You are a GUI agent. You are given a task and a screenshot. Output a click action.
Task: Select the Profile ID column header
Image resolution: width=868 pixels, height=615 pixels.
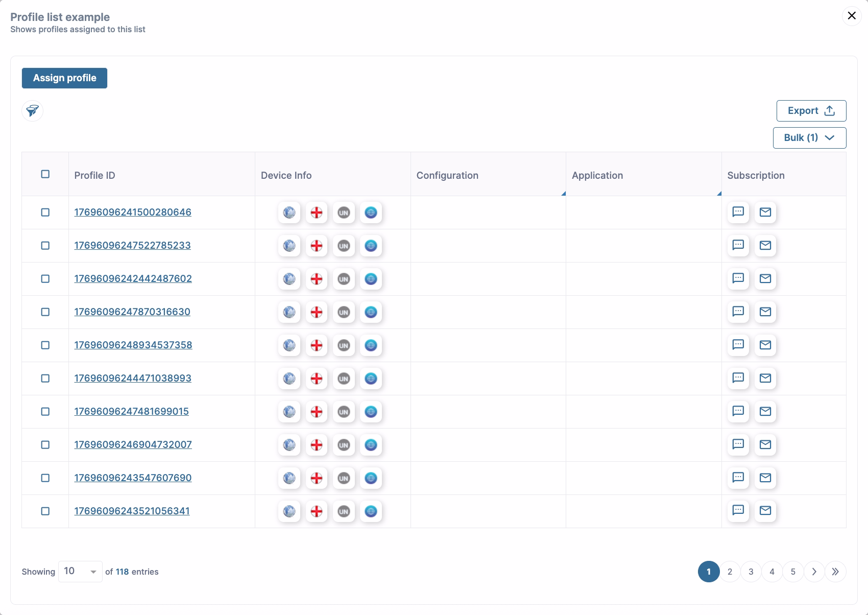(94, 175)
